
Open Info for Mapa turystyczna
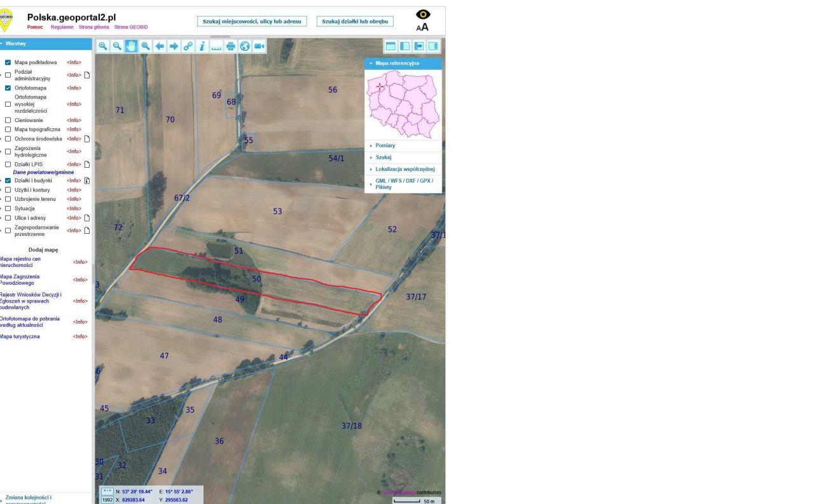(80, 336)
